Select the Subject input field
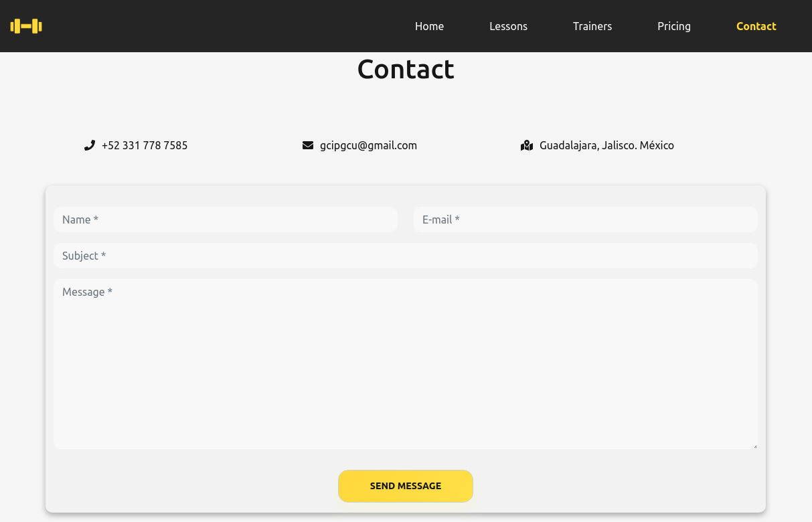812x522 pixels. [405, 256]
